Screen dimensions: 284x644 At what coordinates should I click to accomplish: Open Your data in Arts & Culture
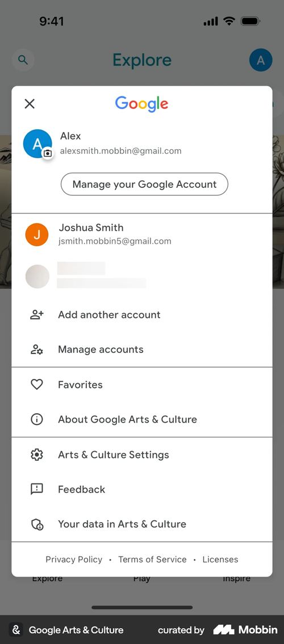pos(142,524)
